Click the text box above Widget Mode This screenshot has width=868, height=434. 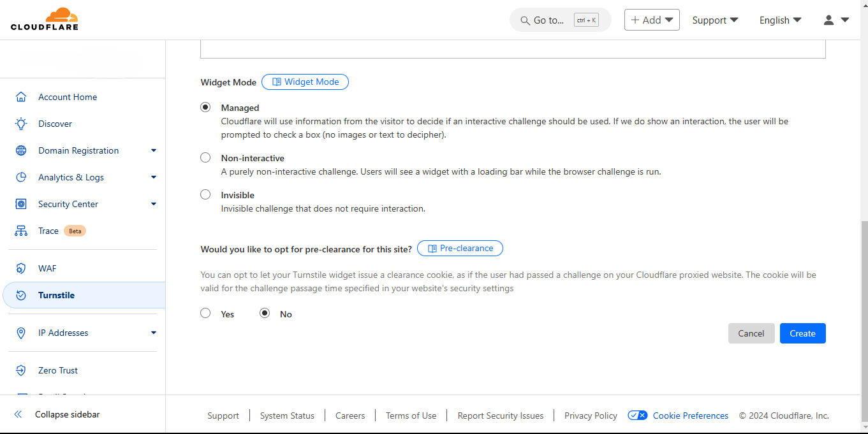click(513, 49)
